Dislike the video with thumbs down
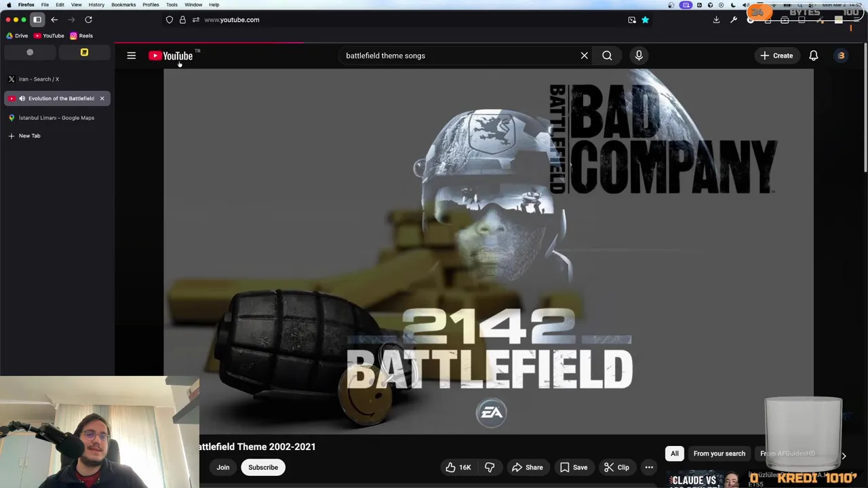 pyautogui.click(x=490, y=467)
